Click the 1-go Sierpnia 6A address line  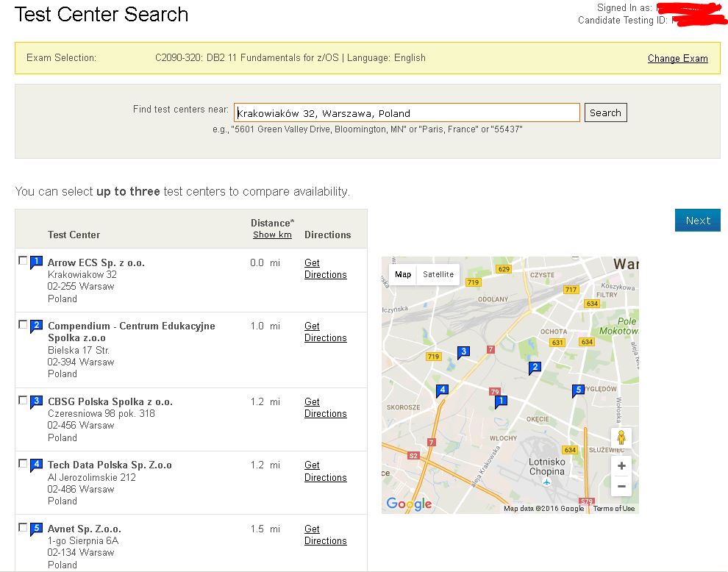coord(83,541)
